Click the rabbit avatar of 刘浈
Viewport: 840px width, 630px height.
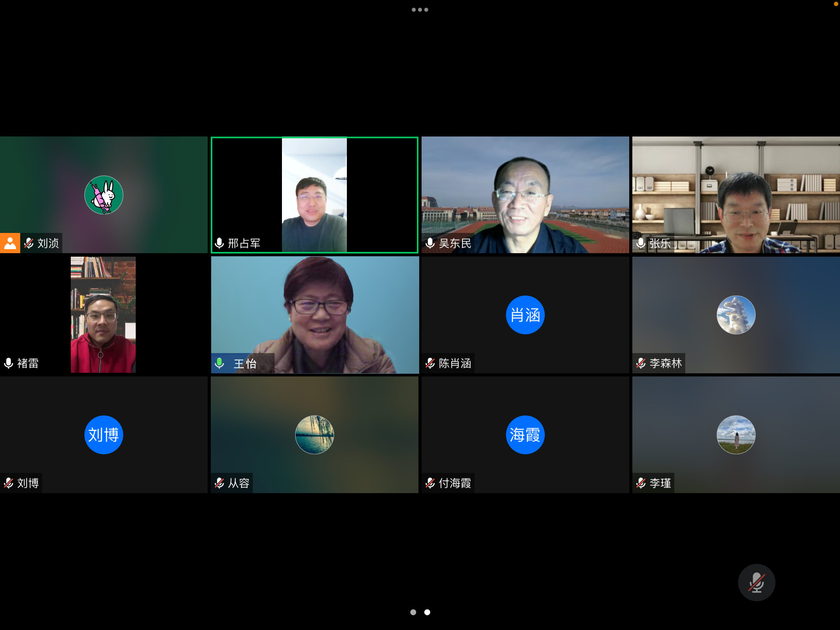coord(103,195)
